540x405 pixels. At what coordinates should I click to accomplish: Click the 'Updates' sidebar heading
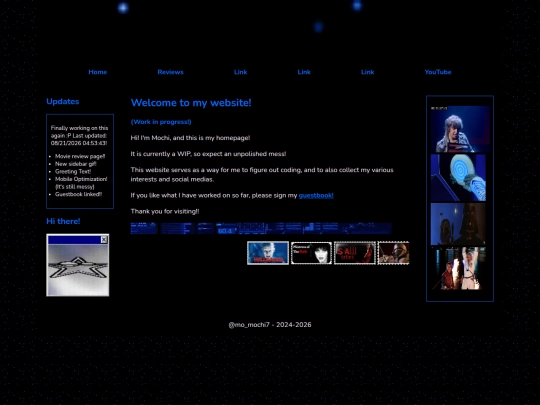(63, 101)
